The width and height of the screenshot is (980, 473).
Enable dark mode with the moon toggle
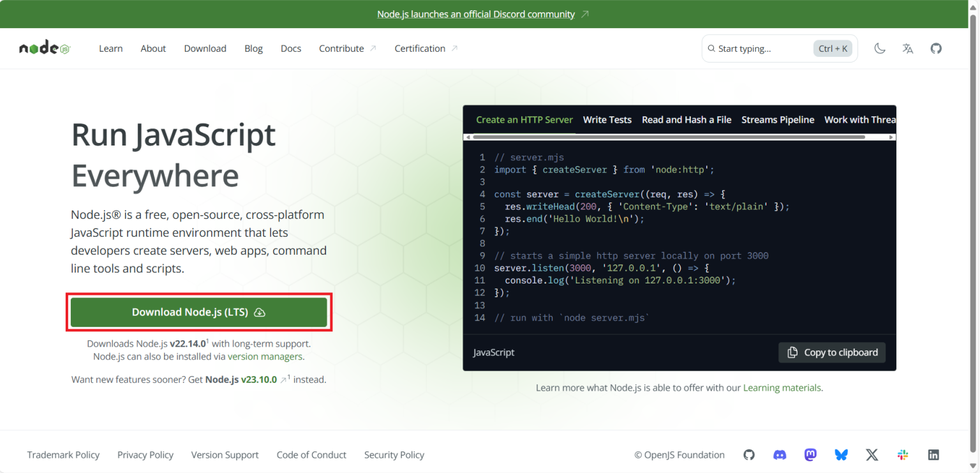click(879, 48)
